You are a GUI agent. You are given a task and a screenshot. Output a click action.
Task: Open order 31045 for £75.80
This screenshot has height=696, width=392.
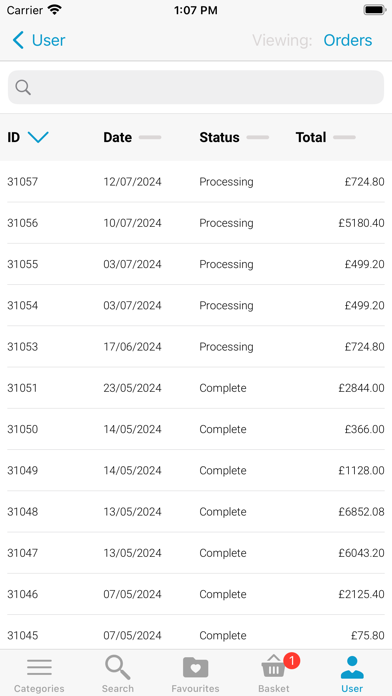click(x=196, y=635)
